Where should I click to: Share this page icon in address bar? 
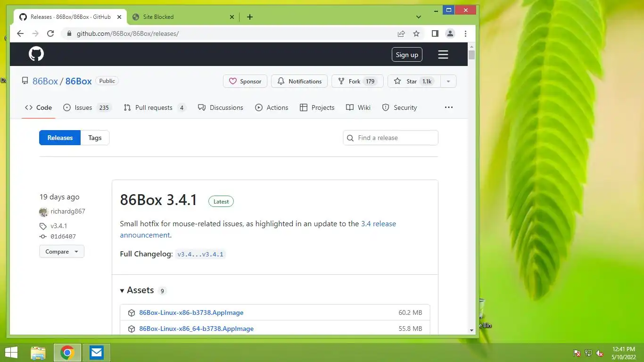[x=401, y=33]
